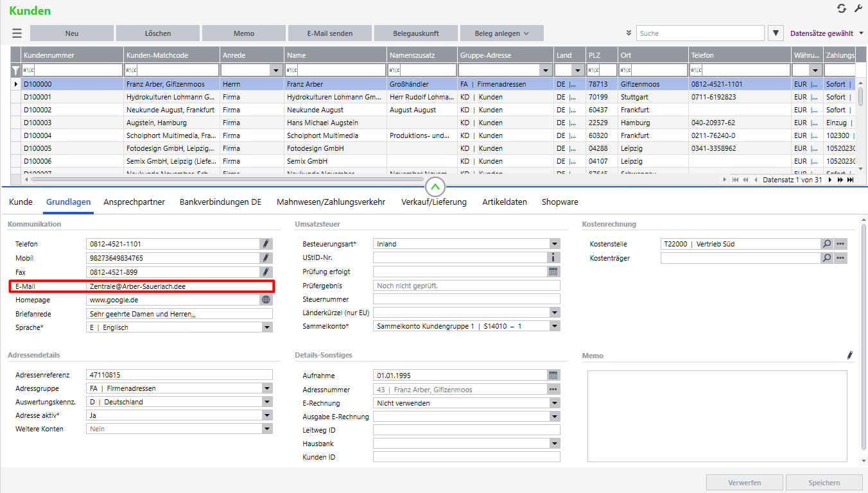Jump to last record arrow
This screenshot has width=868, height=493.
pyautogui.click(x=850, y=180)
